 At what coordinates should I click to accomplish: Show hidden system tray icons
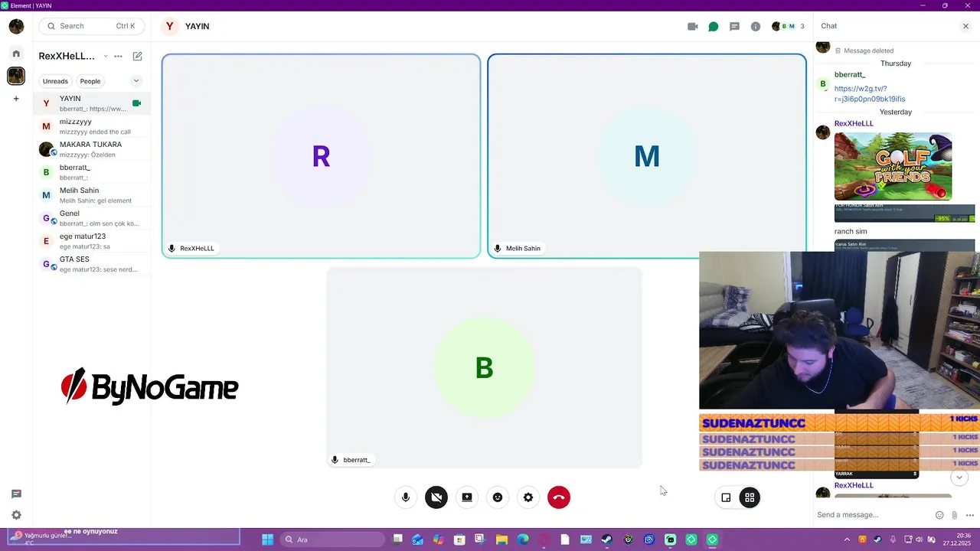click(847, 540)
